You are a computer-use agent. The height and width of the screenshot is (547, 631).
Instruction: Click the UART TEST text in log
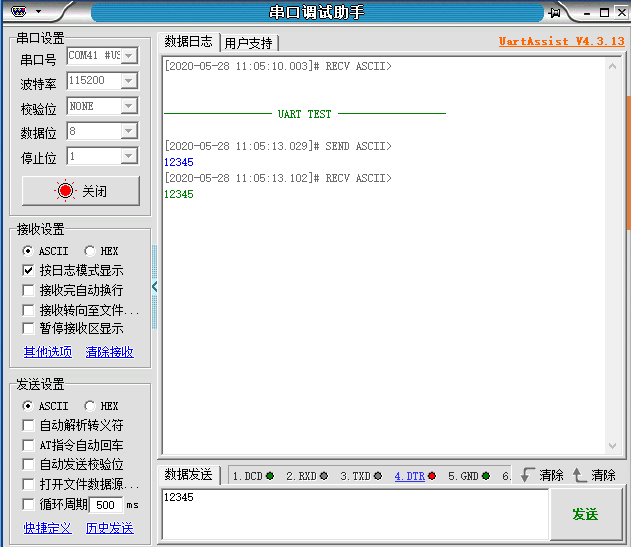coord(305,114)
